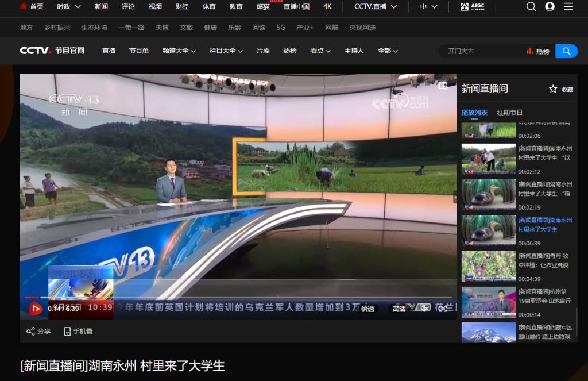
Task: Switch to the 往期节目 tab
Action: point(509,112)
